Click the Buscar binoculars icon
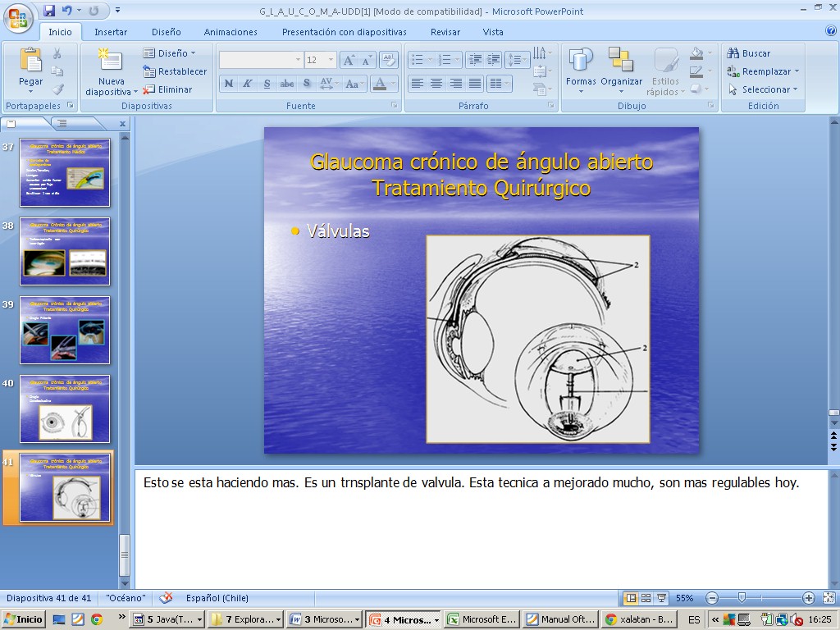Viewport: 840px width, 630px height. coord(733,53)
